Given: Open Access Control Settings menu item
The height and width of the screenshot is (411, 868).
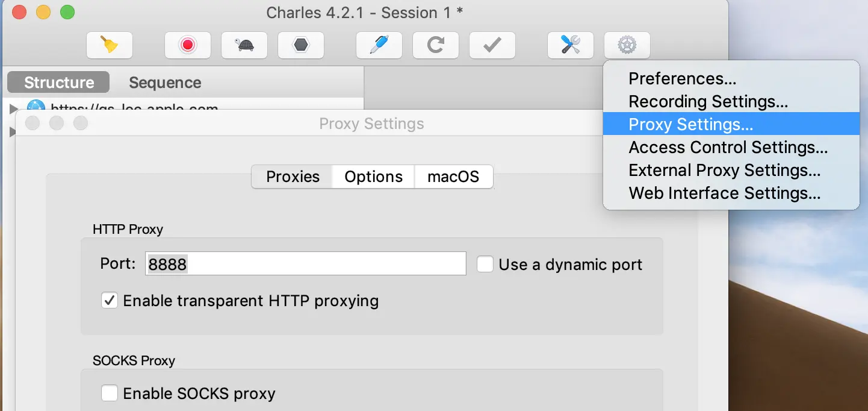Looking at the screenshot, I should pos(728,148).
